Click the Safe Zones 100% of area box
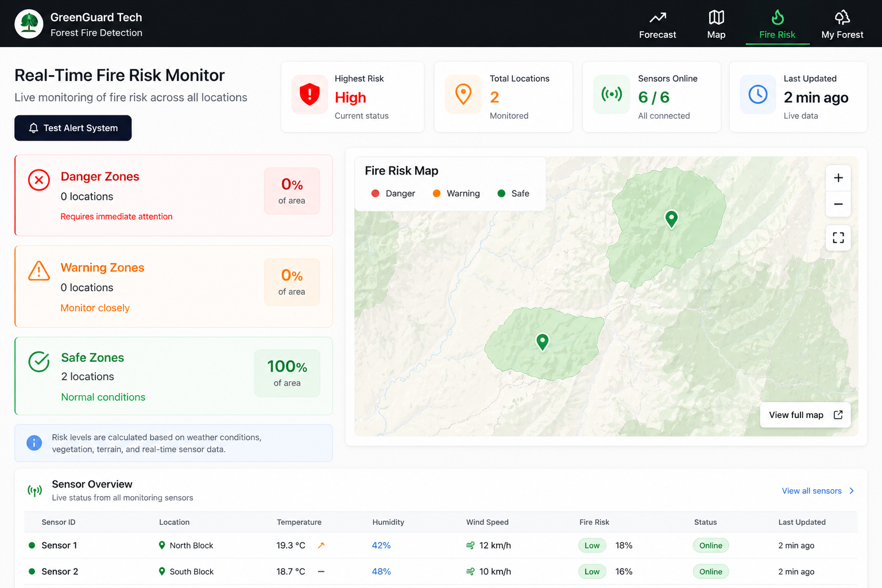The height and width of the screenshot is (588, 882). (x=287, y=373)
